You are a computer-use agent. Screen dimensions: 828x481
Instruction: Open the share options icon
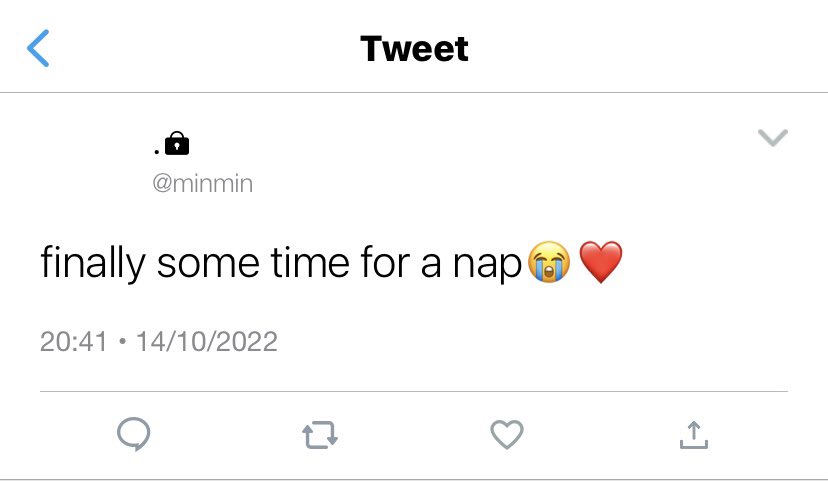coord(694,435)
